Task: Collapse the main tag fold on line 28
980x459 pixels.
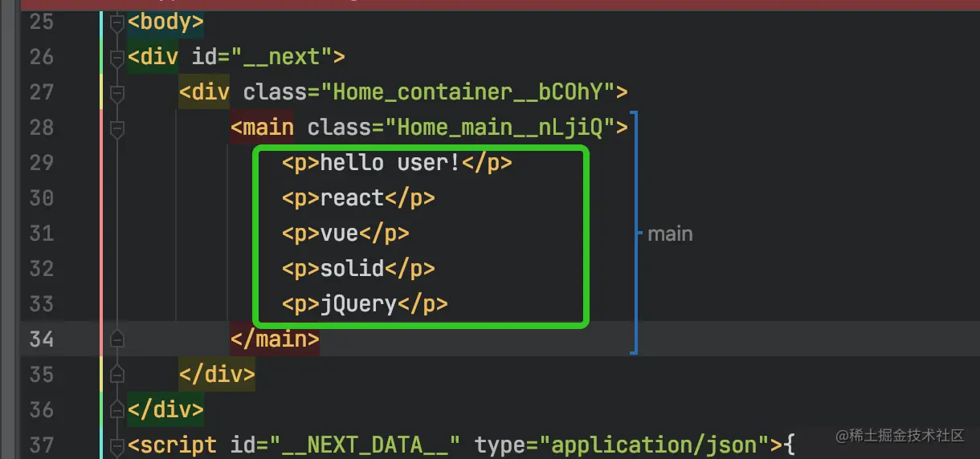Action: point(117,128)
